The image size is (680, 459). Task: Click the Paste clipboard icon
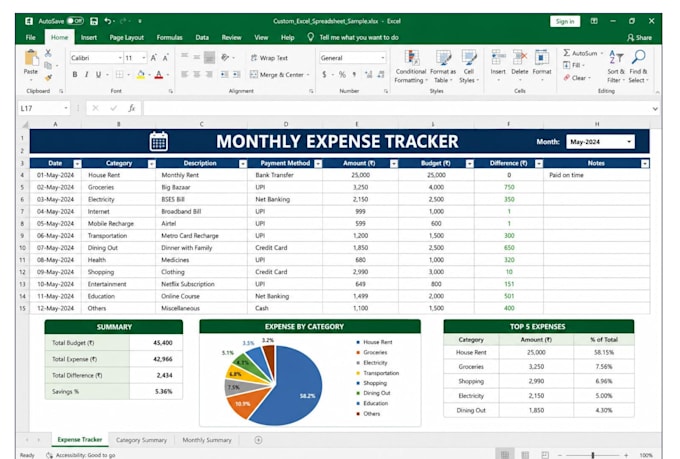pyautogui.click(x=31, y=58)
